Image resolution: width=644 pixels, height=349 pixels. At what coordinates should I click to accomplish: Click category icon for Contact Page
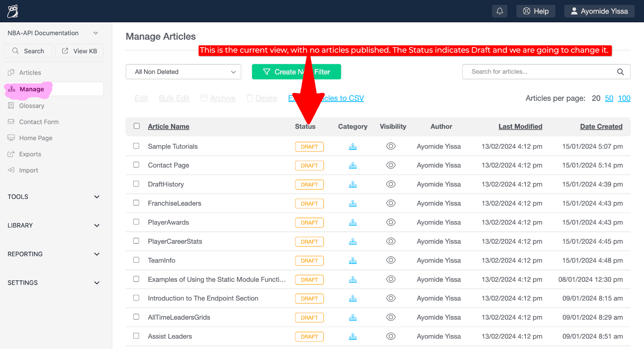click(x=353, y=166)
